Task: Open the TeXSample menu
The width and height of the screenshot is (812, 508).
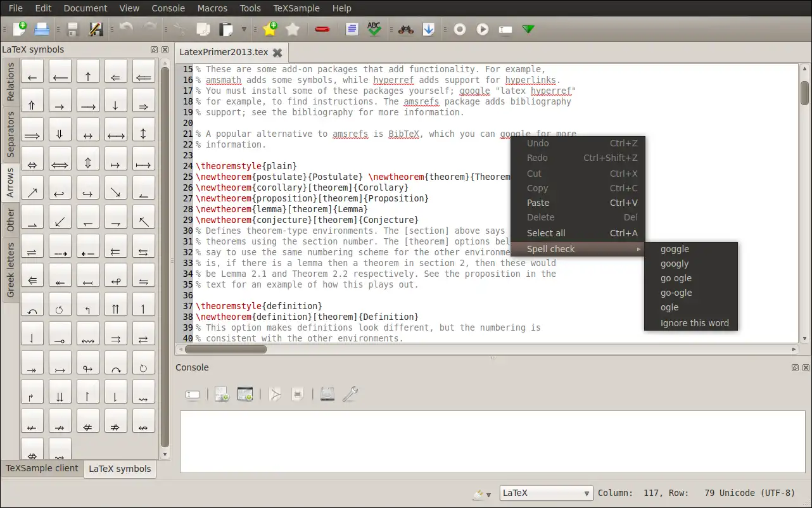Action: coord(296,8)
